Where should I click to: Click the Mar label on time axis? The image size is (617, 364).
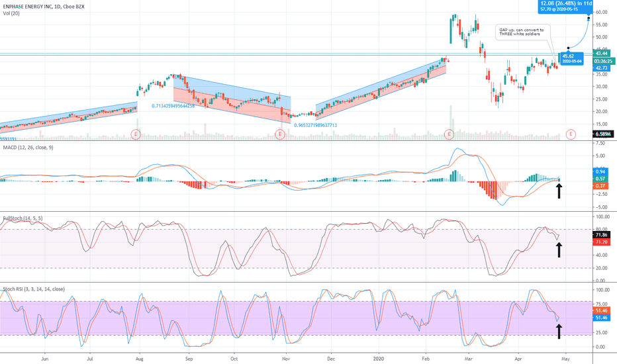(468, 359)
